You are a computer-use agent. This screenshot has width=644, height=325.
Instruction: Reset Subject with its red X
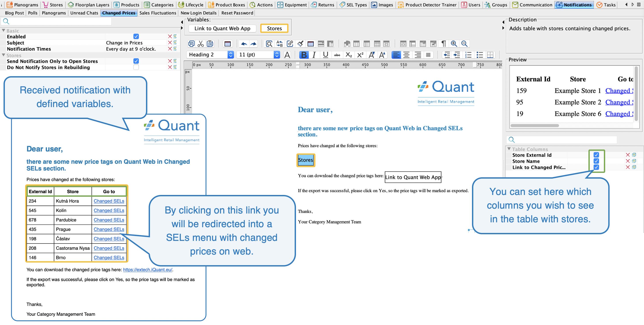tap(170, 43)
